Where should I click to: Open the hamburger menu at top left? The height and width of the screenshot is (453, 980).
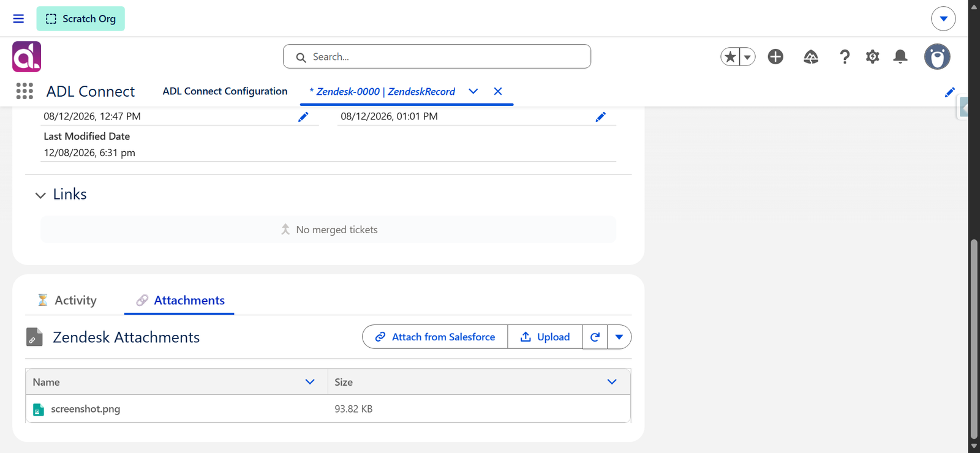point(18,19)
